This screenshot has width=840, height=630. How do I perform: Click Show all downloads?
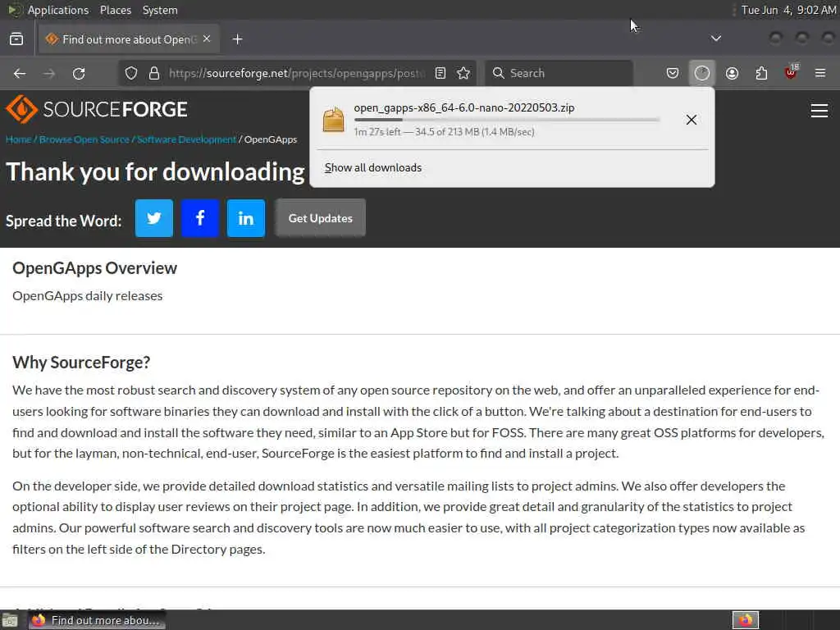click(x=373, y=167)
